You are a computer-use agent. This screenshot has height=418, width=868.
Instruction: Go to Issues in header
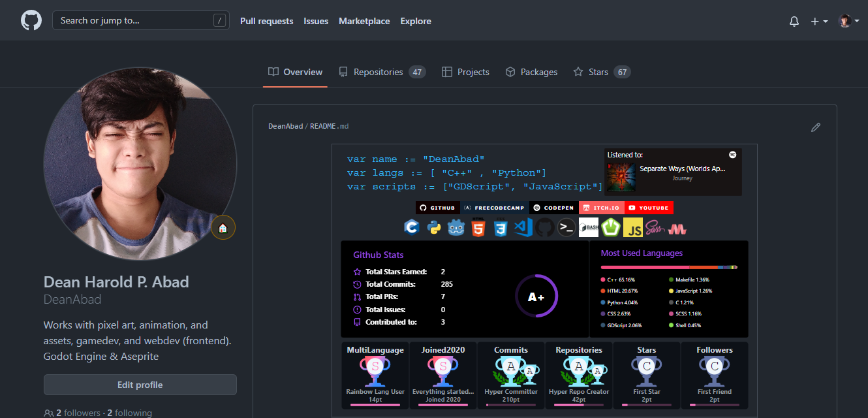click(316, 21)
